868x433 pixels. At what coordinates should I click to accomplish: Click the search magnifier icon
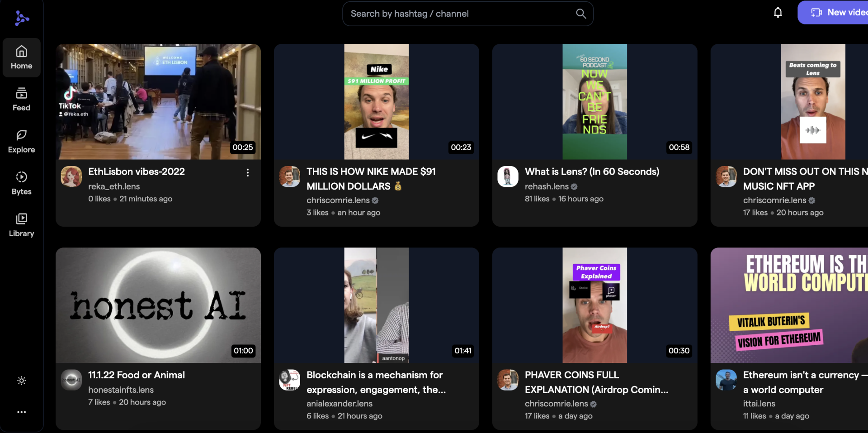point(581,14)
